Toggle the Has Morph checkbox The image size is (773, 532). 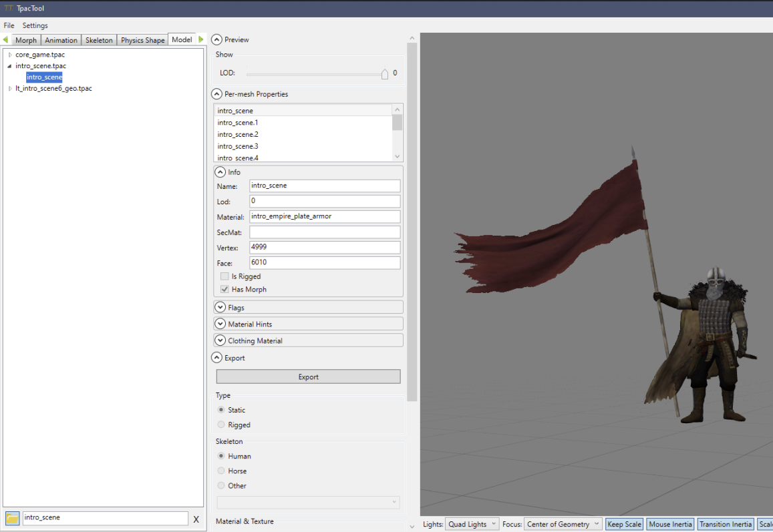(x=224, y=290)
